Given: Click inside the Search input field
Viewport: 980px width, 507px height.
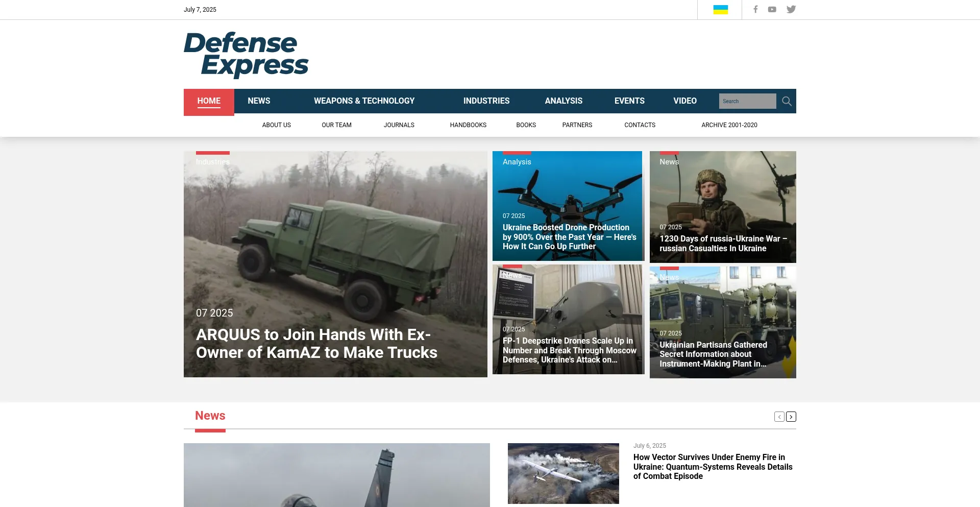Looking at the screenshot, I should [x=747, y=101].
